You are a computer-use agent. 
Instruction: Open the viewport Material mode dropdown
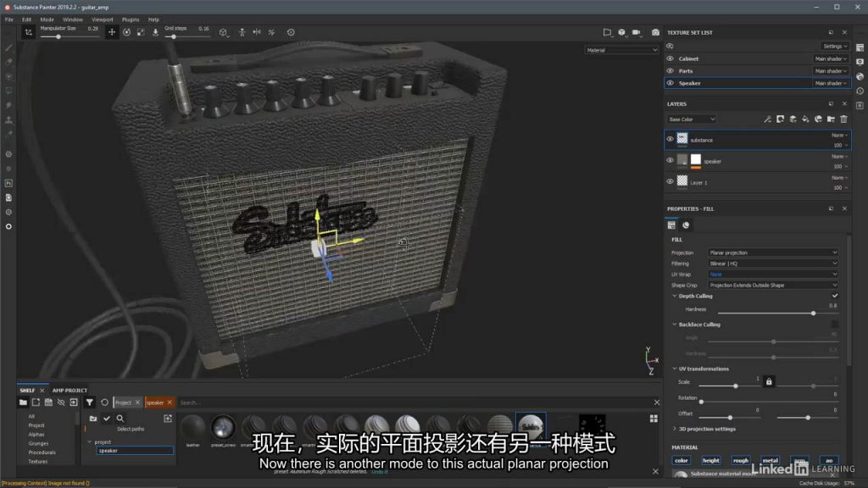621,50
